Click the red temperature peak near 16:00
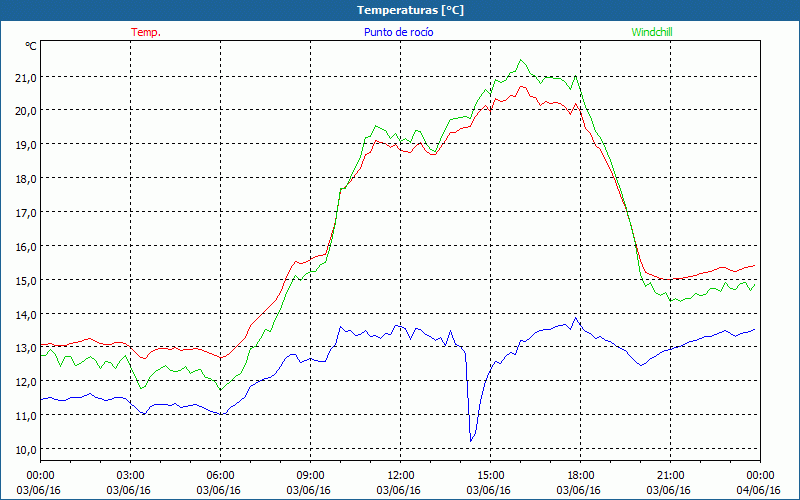 tap(521, 87)
